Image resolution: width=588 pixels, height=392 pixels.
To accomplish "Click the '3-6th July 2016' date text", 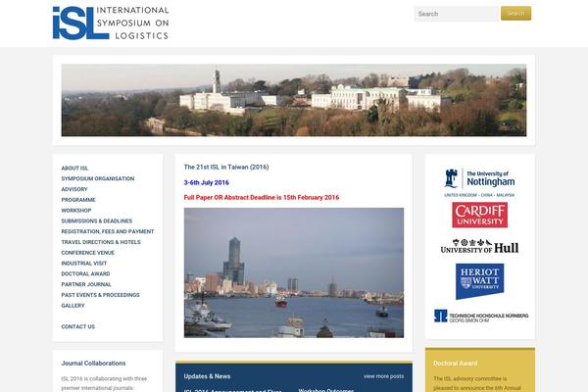I will [x=206, y=182].
